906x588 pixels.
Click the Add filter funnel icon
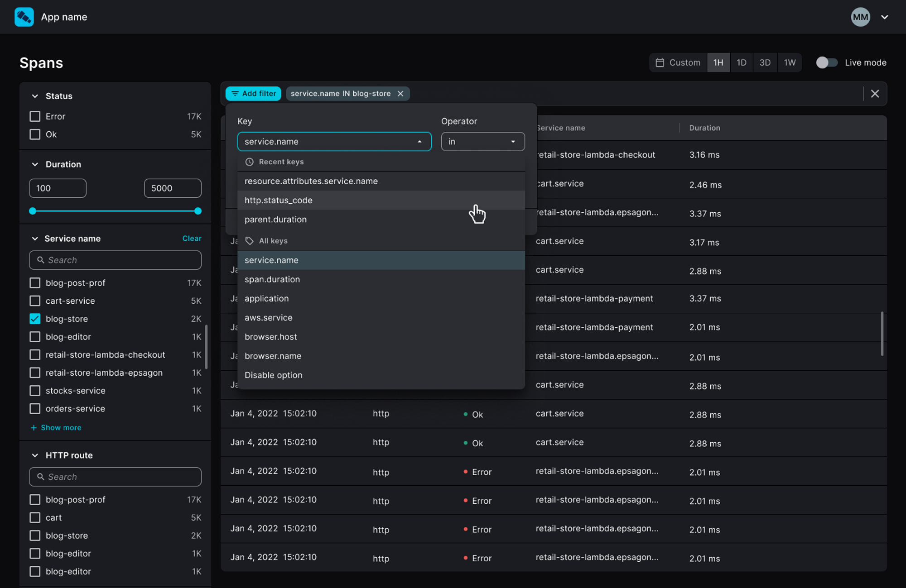[x=235, y=94]
